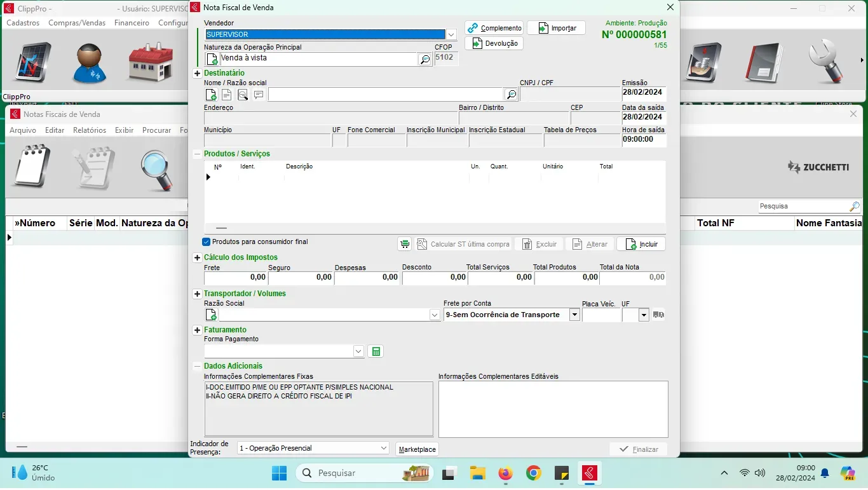Image resolution: width=868 pixels, height=490 pixels.
Task: Click the wrench tools icon in main toolbar
Action: 825,62
